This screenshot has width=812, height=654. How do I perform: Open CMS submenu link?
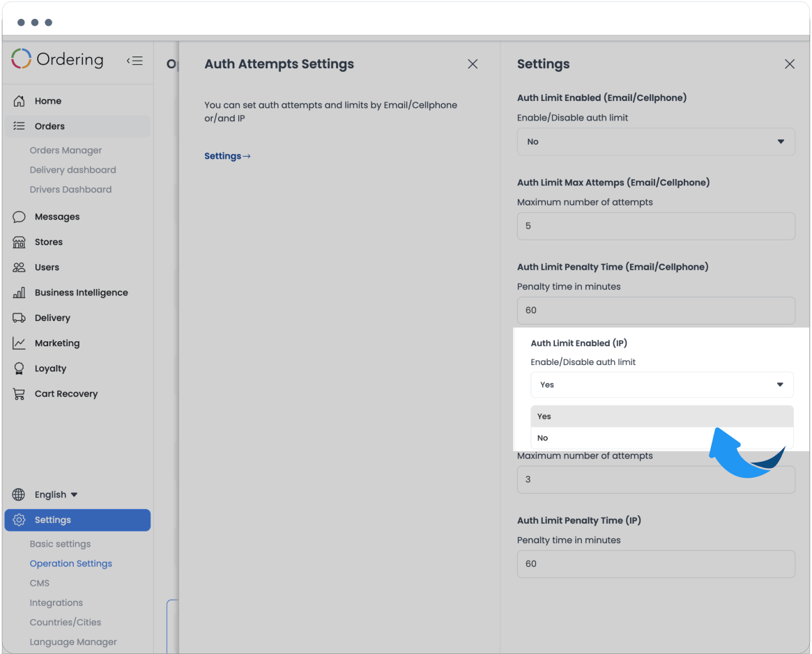point(39,583)
